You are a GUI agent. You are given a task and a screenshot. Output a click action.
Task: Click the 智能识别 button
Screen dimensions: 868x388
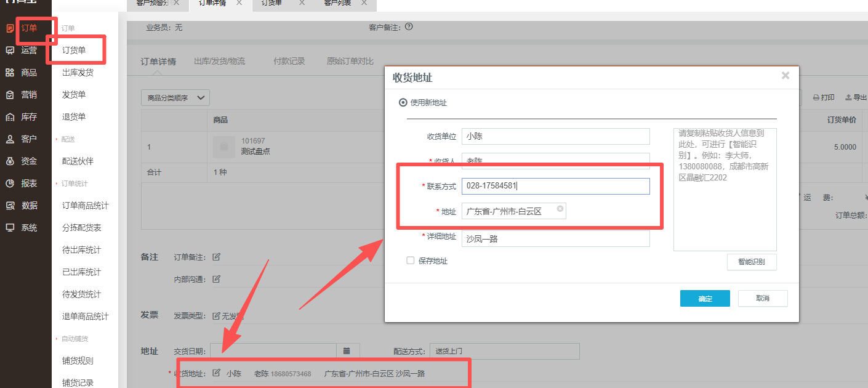[752, 262]
